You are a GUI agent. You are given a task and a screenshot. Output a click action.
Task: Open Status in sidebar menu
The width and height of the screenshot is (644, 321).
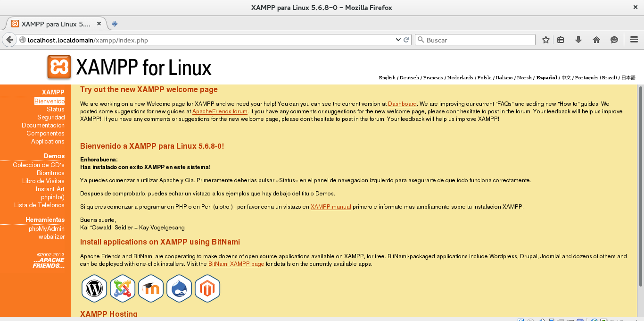tap(56, 110)
